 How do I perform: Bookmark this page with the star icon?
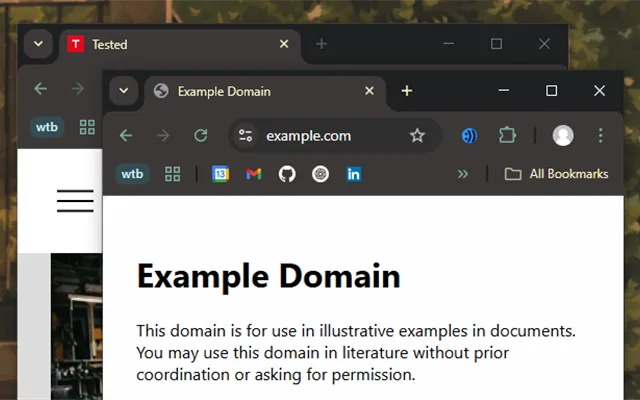tap(417, 136)
